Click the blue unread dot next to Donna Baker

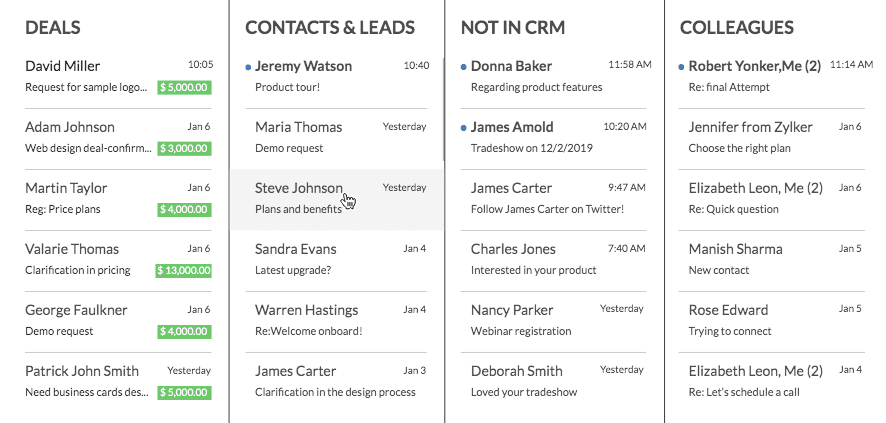click(x=463, y=67)
